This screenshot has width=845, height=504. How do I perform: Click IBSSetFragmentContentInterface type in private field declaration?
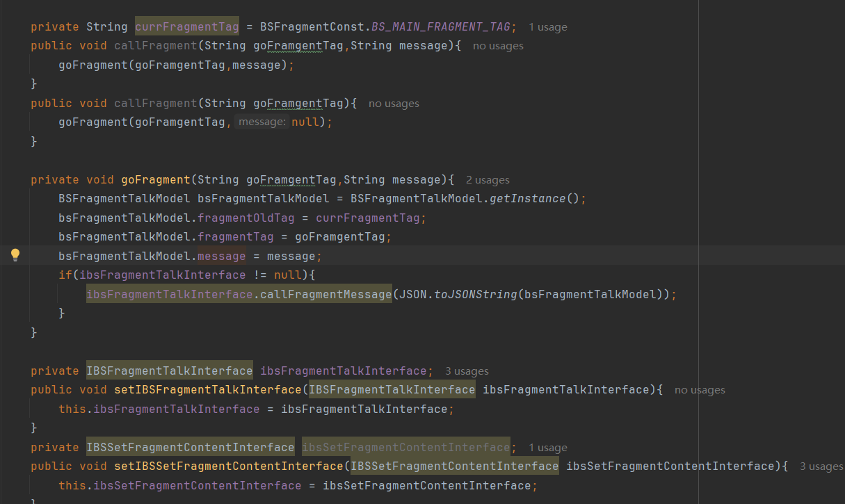[x=190, y=448]
